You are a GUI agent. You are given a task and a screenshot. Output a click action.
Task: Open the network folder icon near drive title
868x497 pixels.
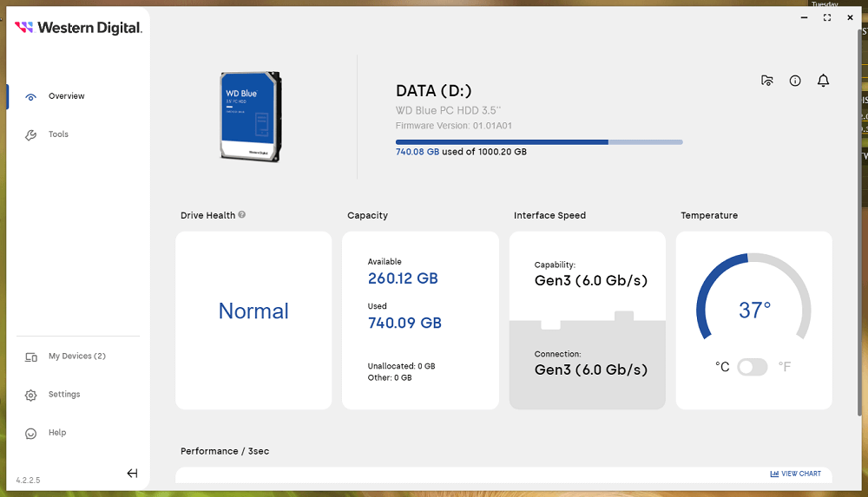tap(766, 81)
